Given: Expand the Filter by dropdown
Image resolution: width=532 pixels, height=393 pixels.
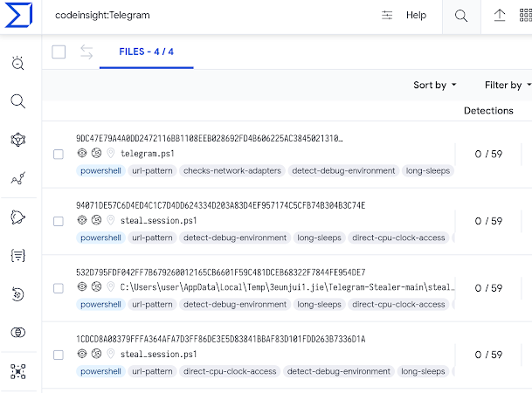Looking at the screenshot, I should tap(508, 86).
